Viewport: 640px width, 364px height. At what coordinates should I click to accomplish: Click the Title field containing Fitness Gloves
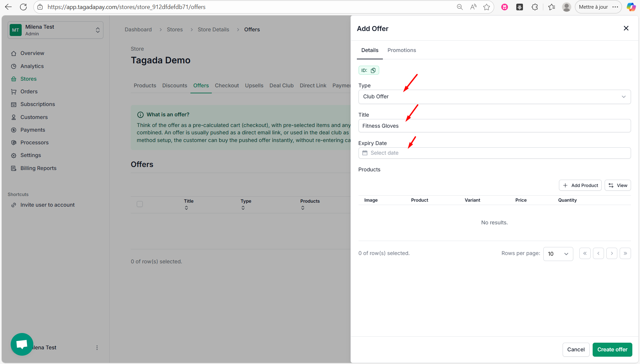coord(495,126)
